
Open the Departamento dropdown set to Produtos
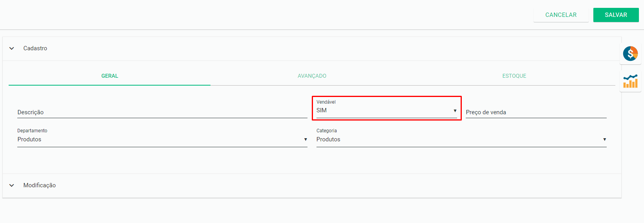pyautogui.click(x=162, y=137)
